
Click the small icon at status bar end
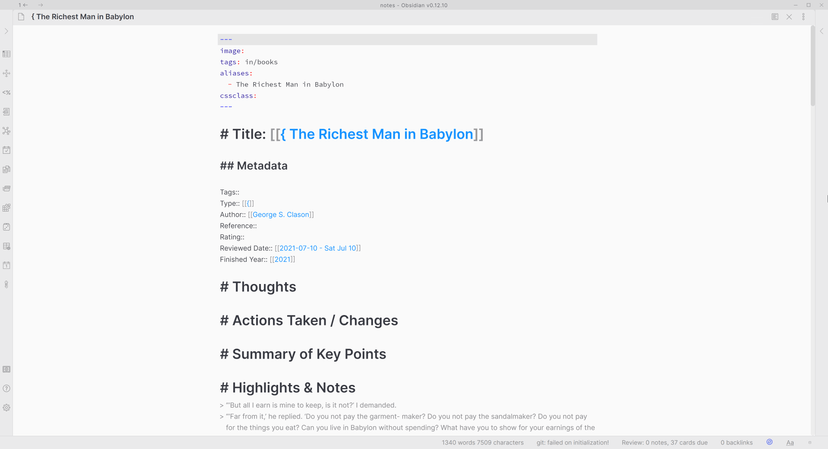[810, 443]
